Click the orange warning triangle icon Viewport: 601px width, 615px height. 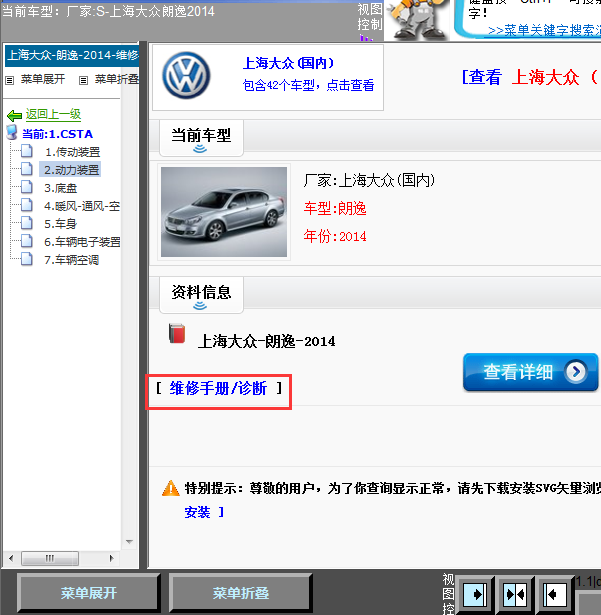tap(171, 488)
